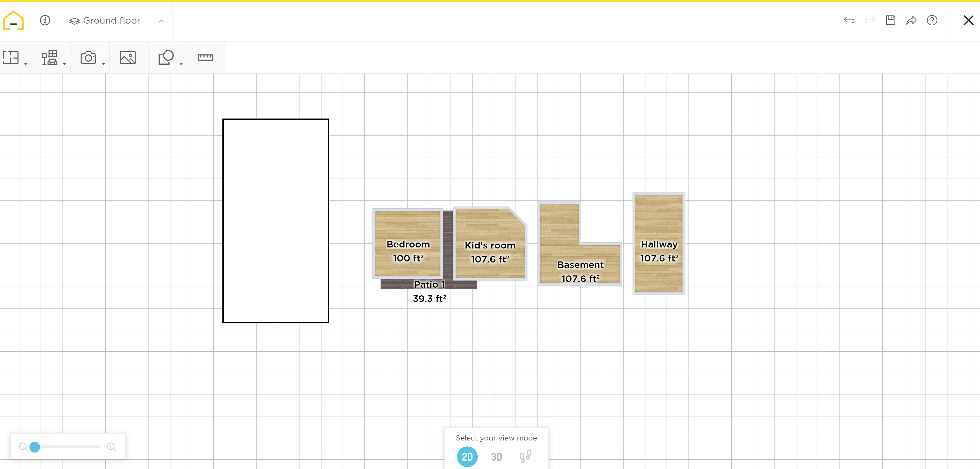980x469 pixels.
Task: Save the project with floppy icon
Action: 891,20
